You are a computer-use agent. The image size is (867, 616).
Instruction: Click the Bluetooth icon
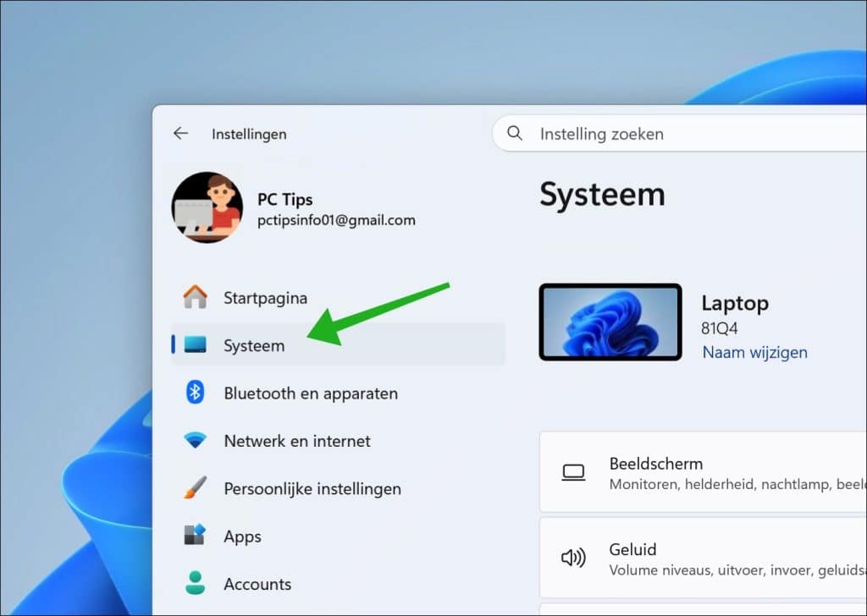tap(195, 393)
